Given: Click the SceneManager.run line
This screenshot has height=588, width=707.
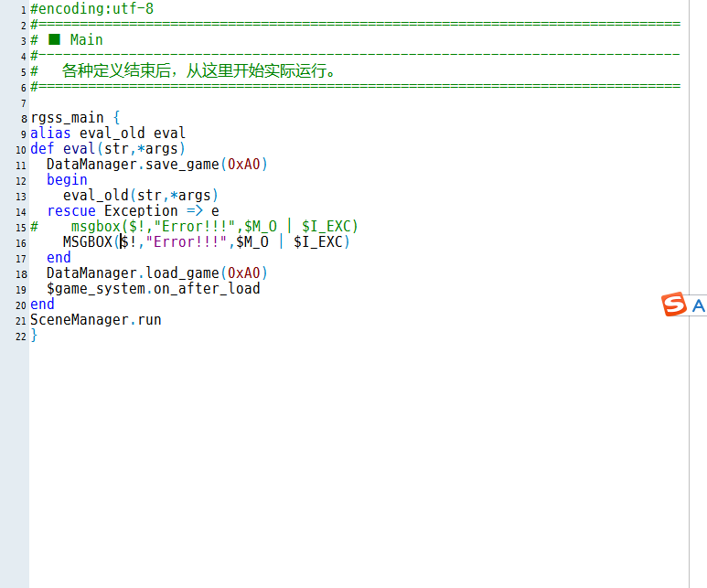Looking at the screenshot, I should [x=96, y=320].
